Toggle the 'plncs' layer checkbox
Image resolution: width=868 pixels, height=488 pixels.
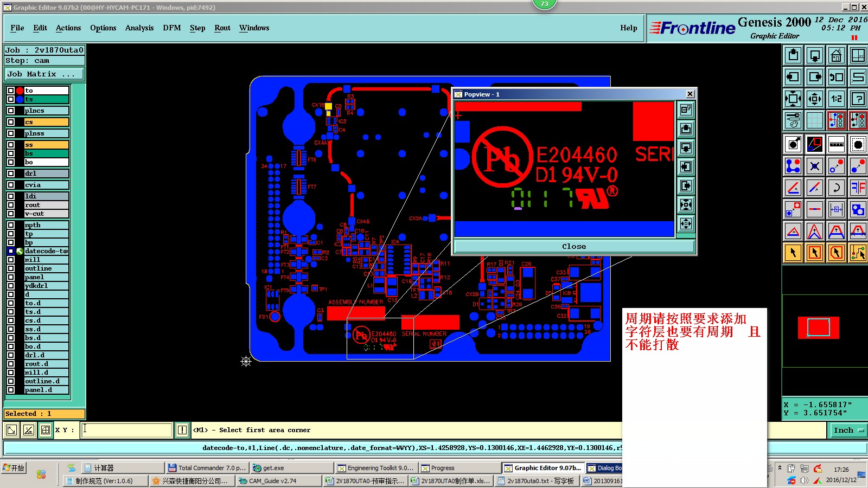11,111
